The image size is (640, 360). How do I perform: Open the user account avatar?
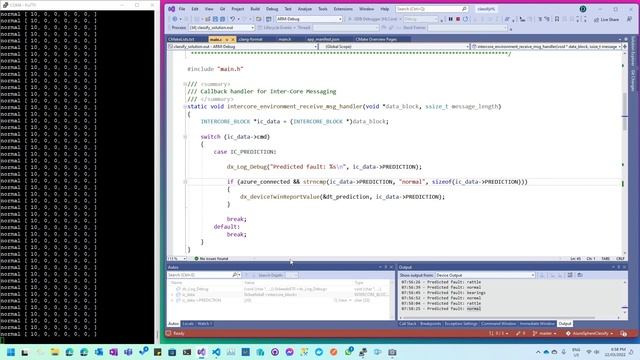pos(583,9)
